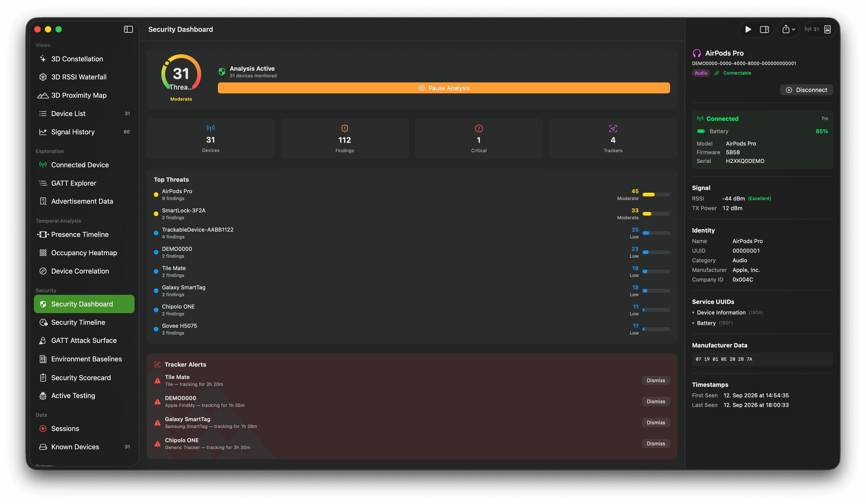The image size is (866, 504).
Task: Open Signal History chart icon
Action: [43, 132]
